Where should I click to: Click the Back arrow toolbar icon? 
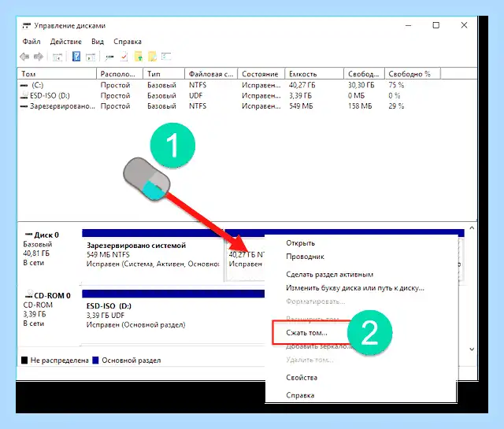coord(24,57)
